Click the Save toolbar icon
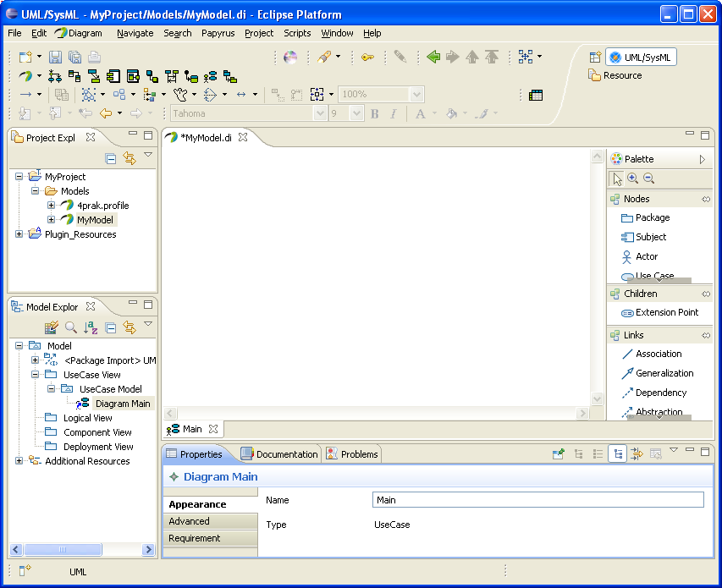722x588 pixels. (55, 57)
